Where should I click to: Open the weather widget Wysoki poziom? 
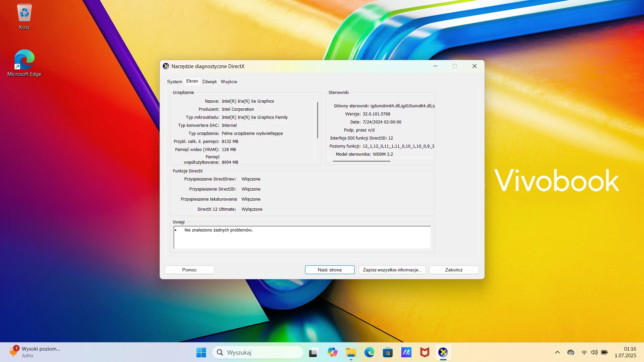(x=35, y=352)
